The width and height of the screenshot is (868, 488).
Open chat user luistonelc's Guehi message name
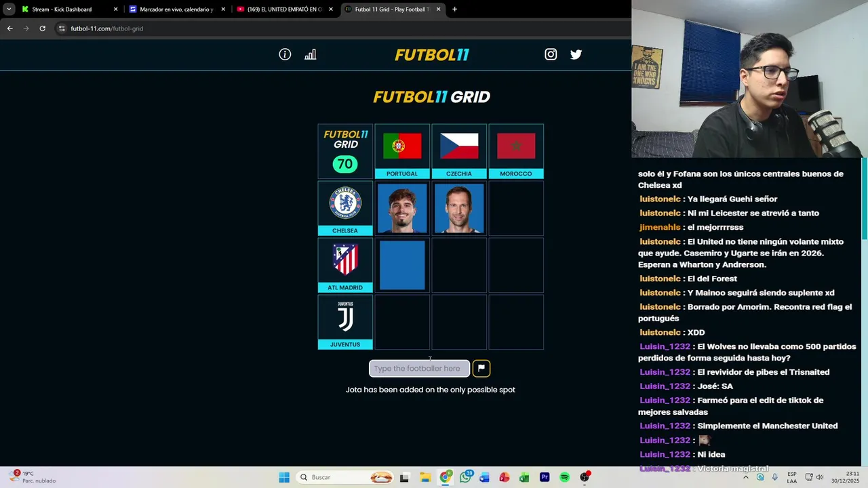coord(660,199)
